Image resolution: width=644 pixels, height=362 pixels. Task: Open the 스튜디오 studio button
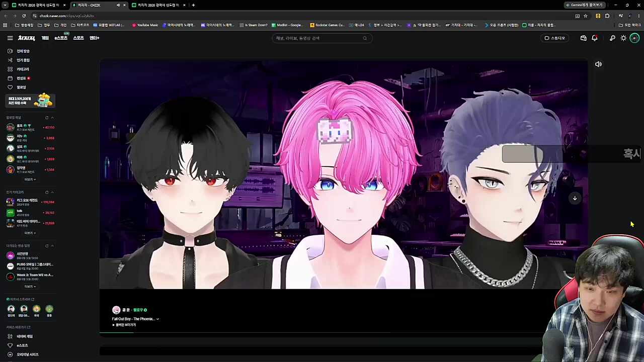click(555, 38)
